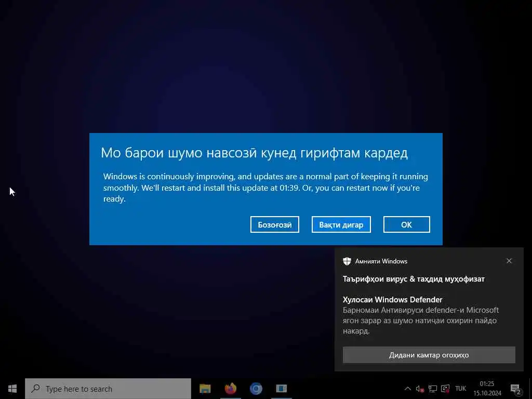
Task: Open the network status tray icon
Action: pos(433,389)
